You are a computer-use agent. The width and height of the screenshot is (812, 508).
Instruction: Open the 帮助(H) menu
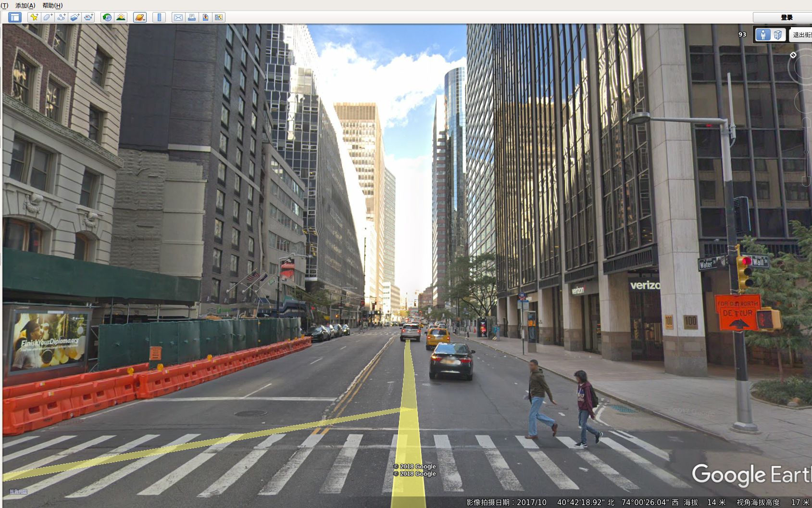(x=52, y=5)
